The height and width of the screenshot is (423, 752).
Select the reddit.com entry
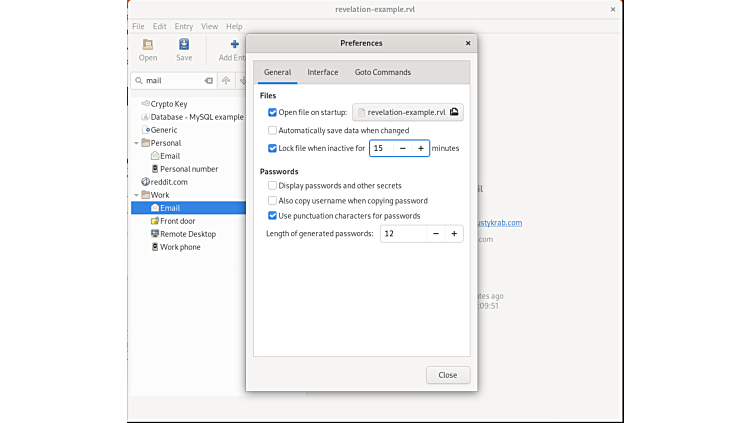tap(168, 182)
